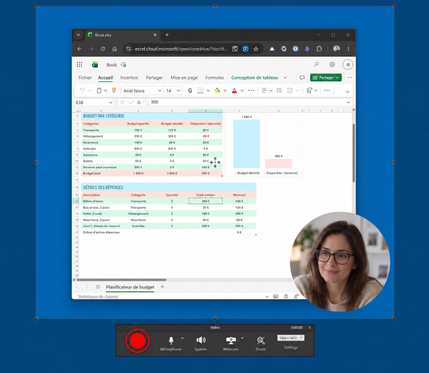
Task: Open the Excel settings gear icon
Action: (x=332, y=65)
